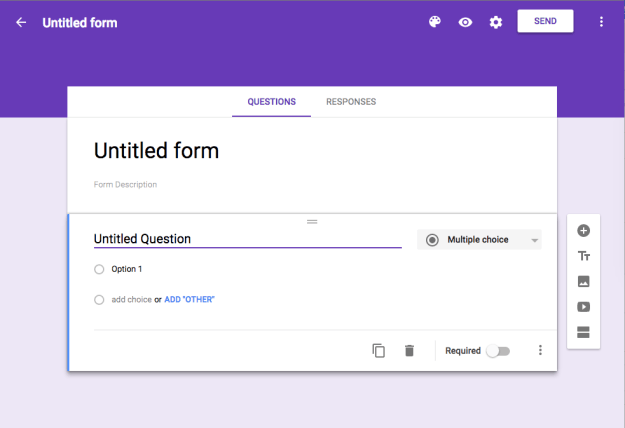Add a section from the side toolbar
Screen dimensions: 625x428
[584, 332]
